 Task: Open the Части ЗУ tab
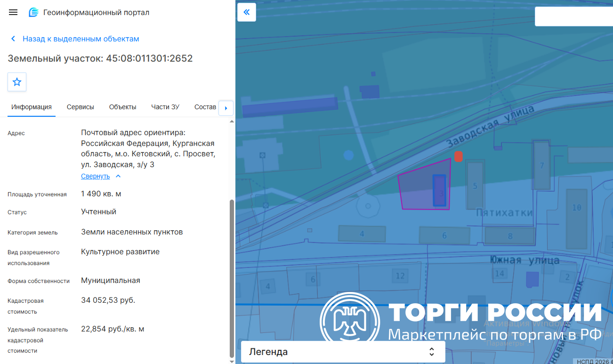coord(165,107)
